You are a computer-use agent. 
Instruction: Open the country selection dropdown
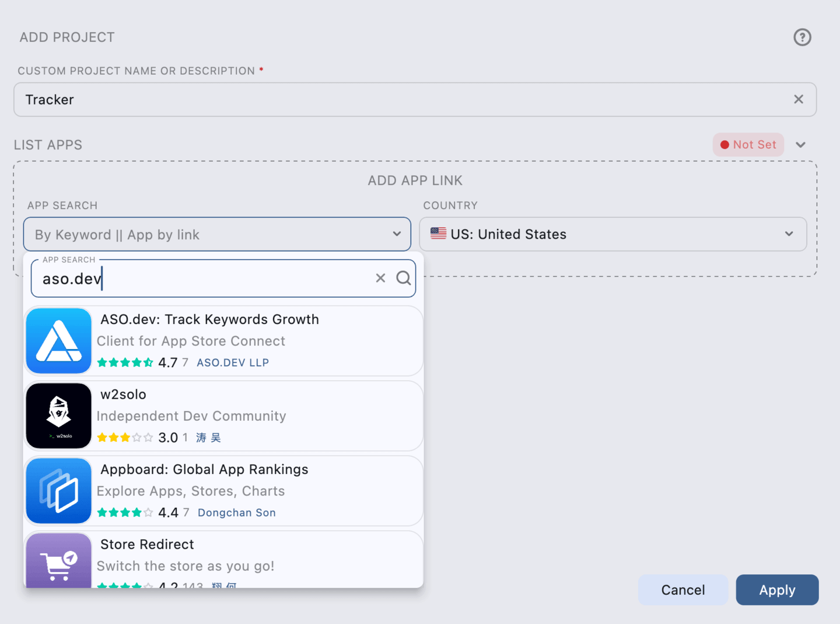click(612, 234)
